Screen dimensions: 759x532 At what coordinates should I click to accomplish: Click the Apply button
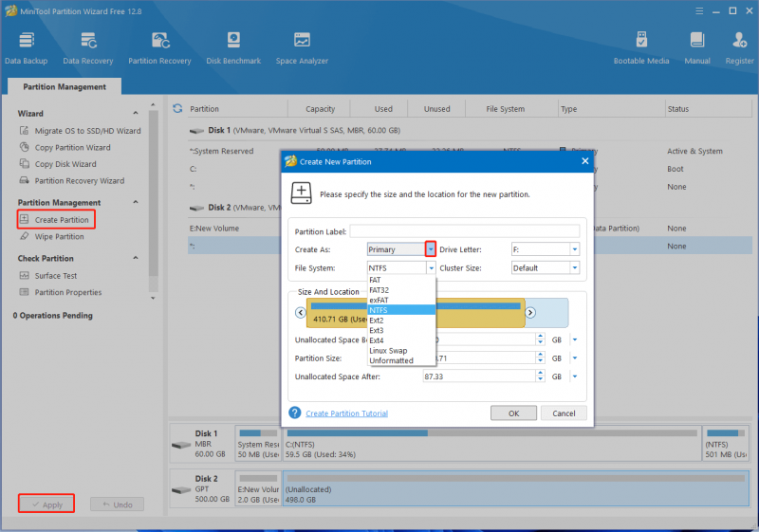click(x=46, y=504)
